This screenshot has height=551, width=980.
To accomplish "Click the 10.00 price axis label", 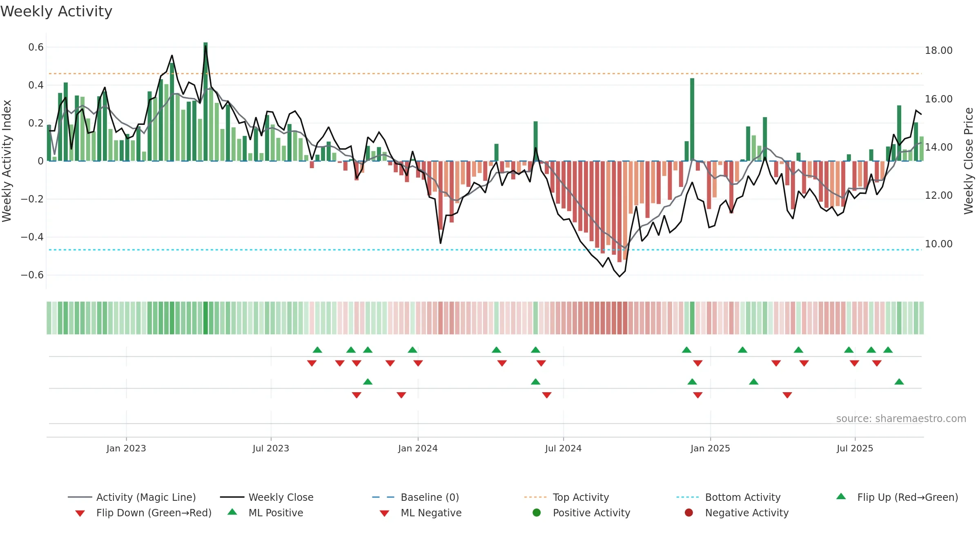I will click(x=939, y=244).
